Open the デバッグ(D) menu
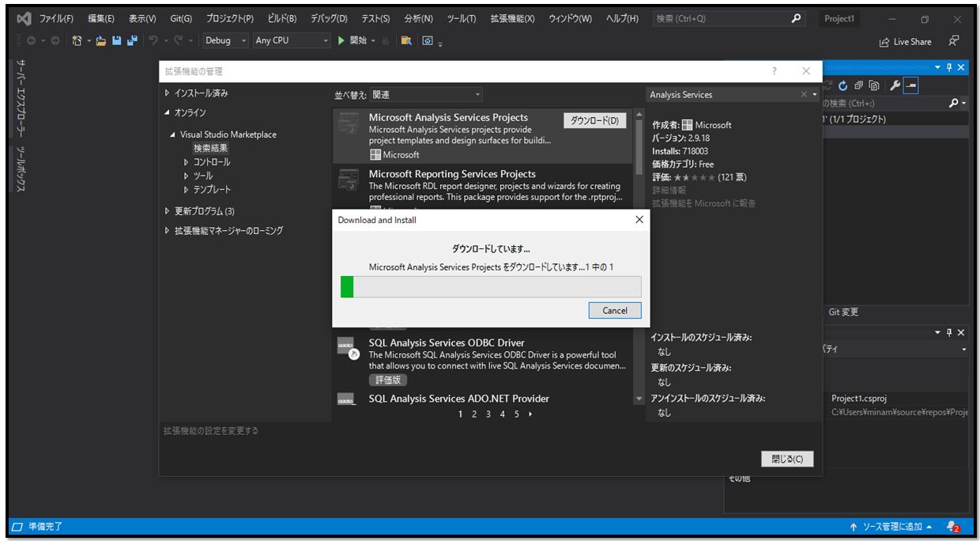 pyautogui.click(x=329, y=18)
